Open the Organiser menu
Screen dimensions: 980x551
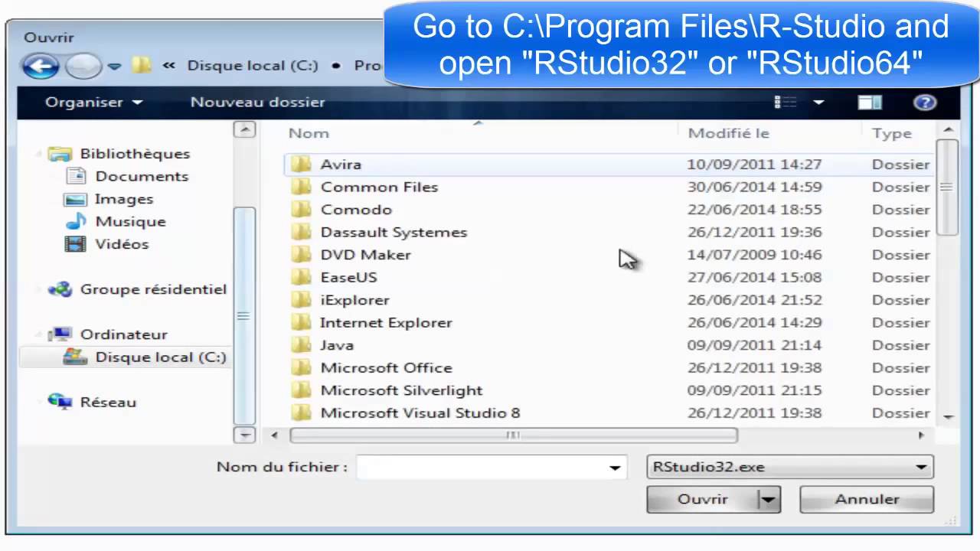click(x=93, y=102)
